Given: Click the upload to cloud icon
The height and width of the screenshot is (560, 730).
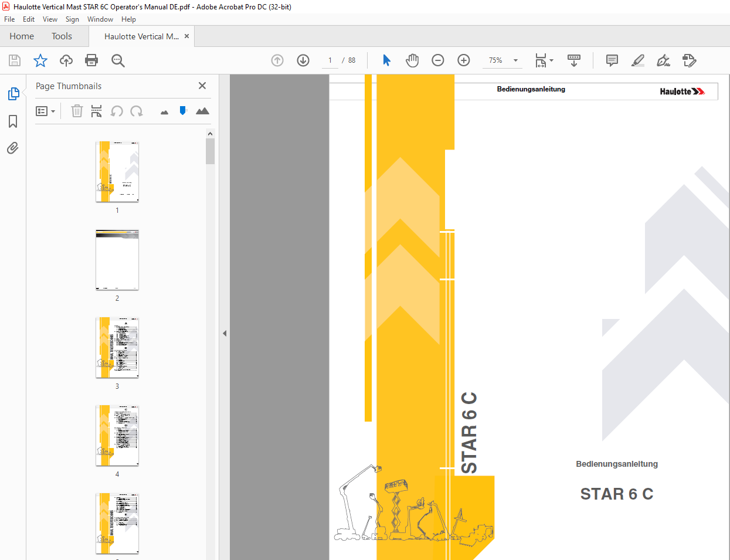Looking at the screenshot, I should tap(66, 60).
